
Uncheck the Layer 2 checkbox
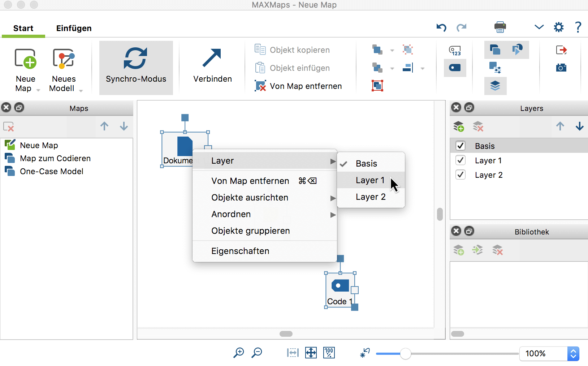tap(461, 175)
